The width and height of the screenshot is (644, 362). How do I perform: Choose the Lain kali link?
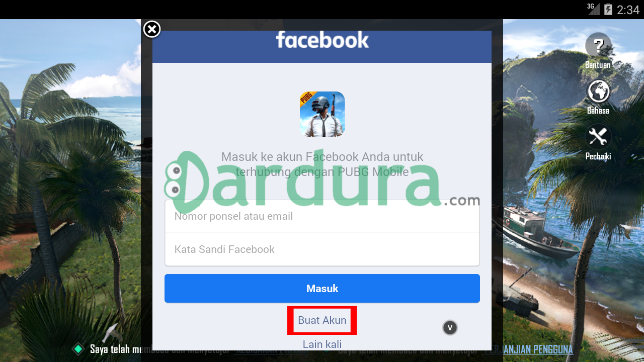click(322, 344)
